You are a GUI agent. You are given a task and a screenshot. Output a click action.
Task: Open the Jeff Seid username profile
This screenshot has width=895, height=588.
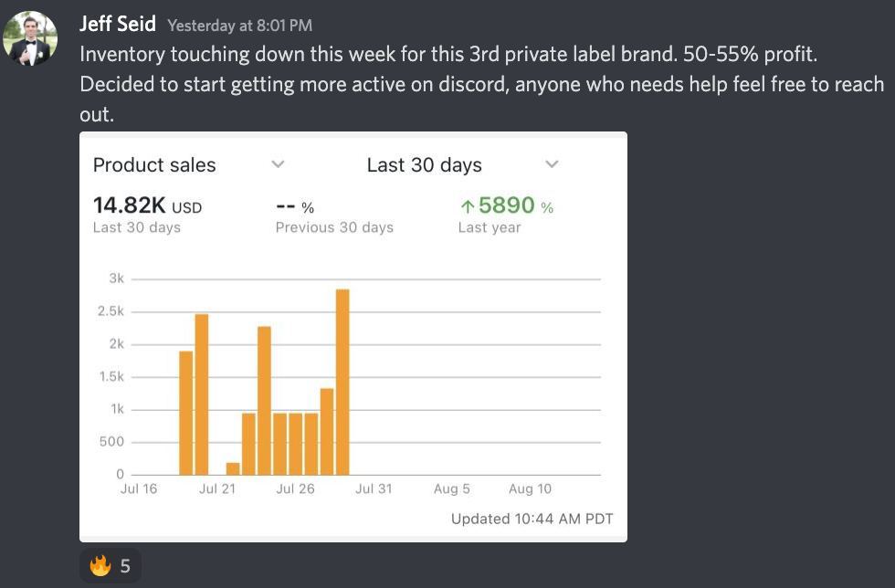coord(118,24)
